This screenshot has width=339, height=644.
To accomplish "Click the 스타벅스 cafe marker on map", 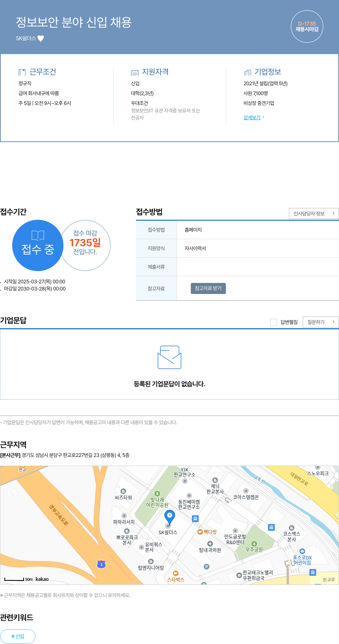I will click(x=176, y=573).
